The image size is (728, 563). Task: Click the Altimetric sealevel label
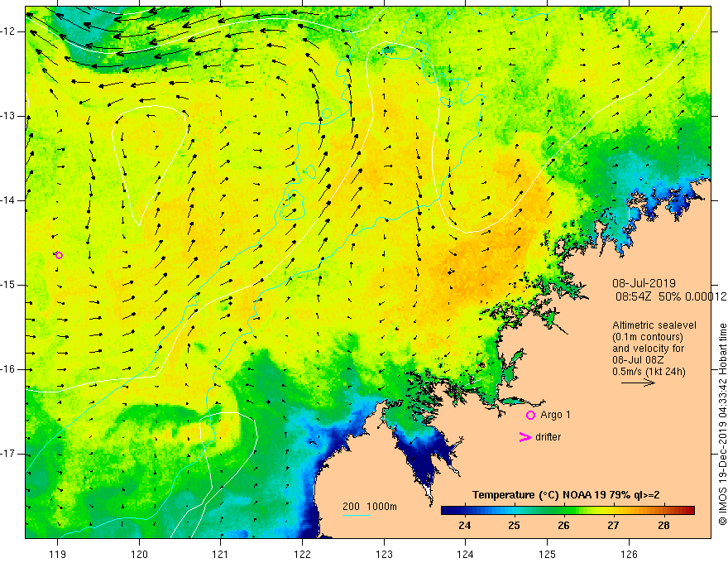tap(654, 325)
